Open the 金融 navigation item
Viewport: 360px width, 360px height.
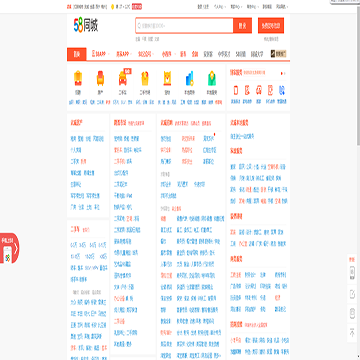(195, 54)
